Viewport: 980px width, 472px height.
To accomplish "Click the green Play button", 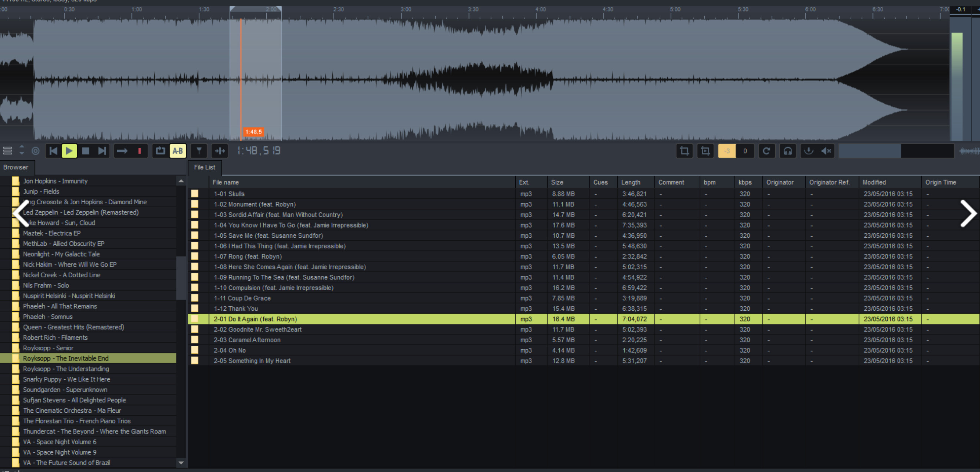I will 69,151.
